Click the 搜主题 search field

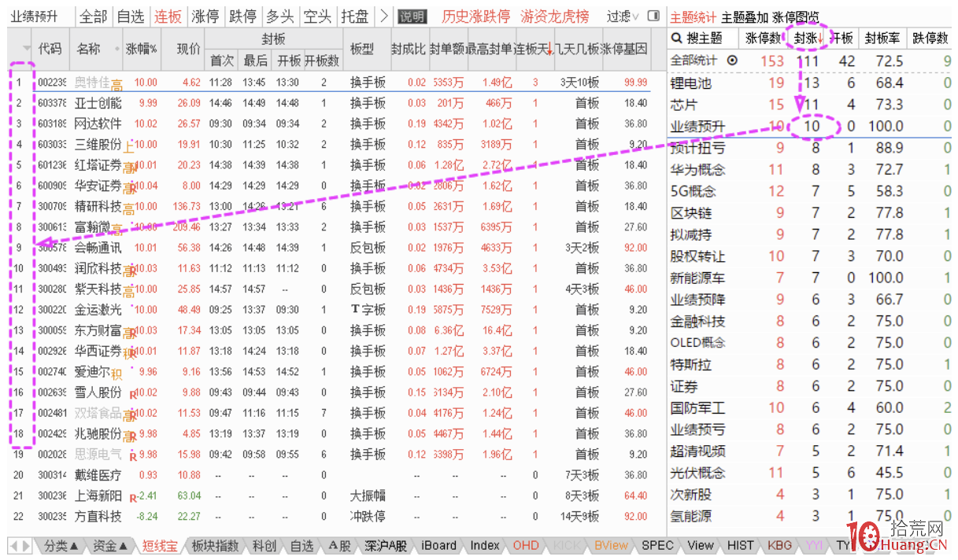click(x=703, y=38)
